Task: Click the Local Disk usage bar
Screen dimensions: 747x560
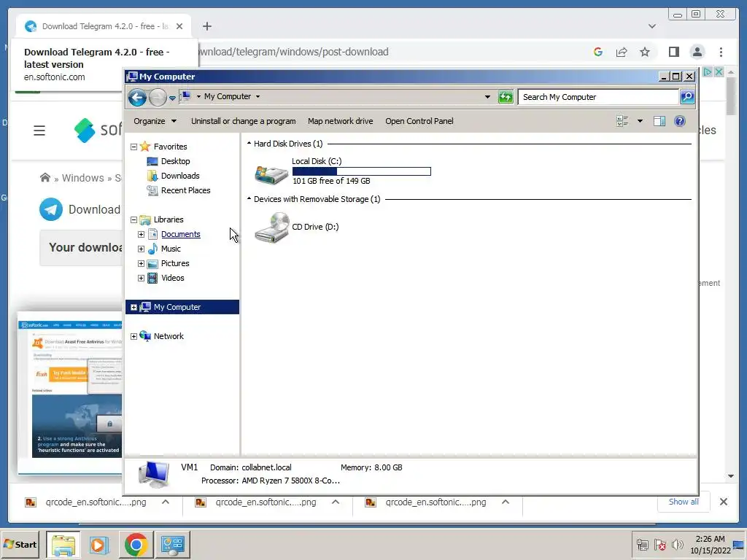Action: click(362, 171)
